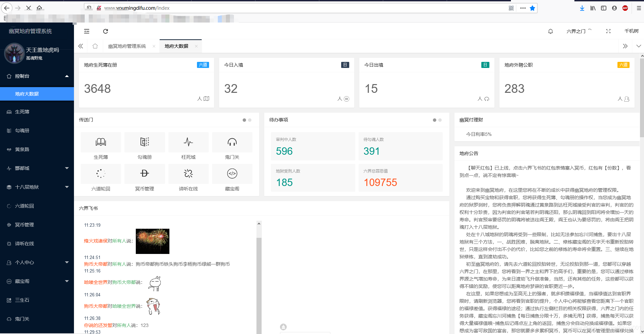Close the 幽冥地府管理系统 tab
644x334 pixels.
[154, 46]
